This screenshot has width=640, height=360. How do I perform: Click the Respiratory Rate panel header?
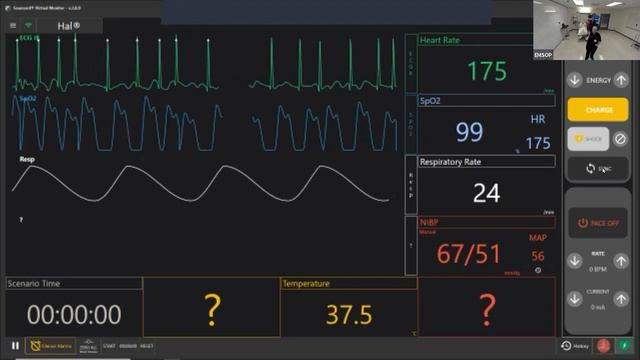(487, 162)
